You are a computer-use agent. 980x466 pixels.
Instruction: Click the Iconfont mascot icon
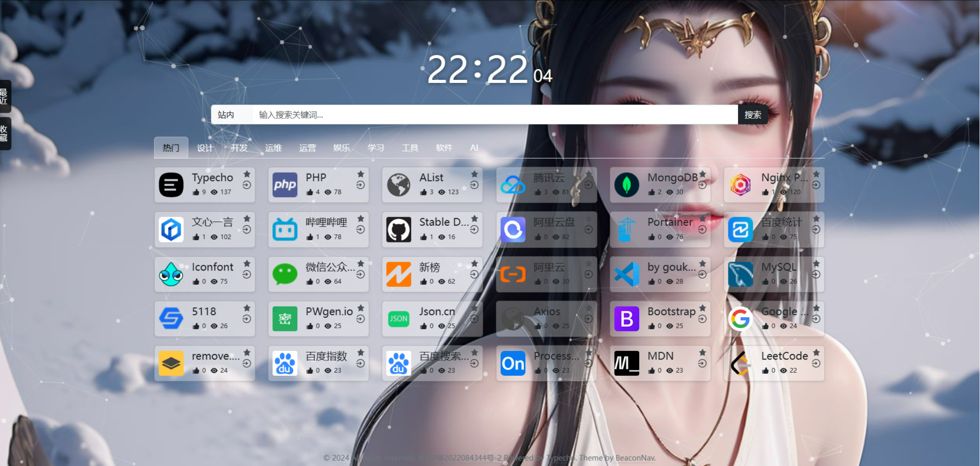click(171, 274)
